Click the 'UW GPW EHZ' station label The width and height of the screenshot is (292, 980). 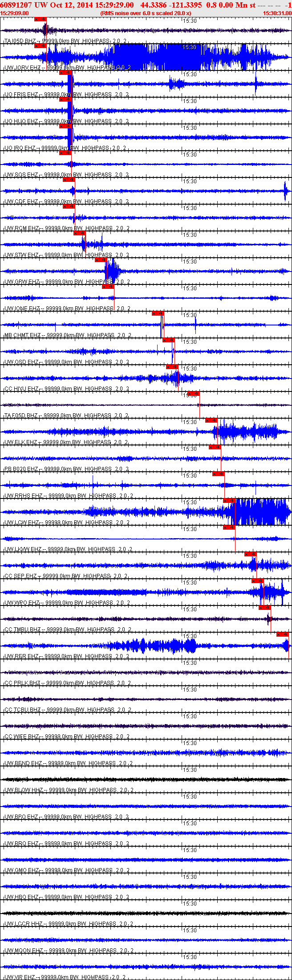click(x=22, y=282)
